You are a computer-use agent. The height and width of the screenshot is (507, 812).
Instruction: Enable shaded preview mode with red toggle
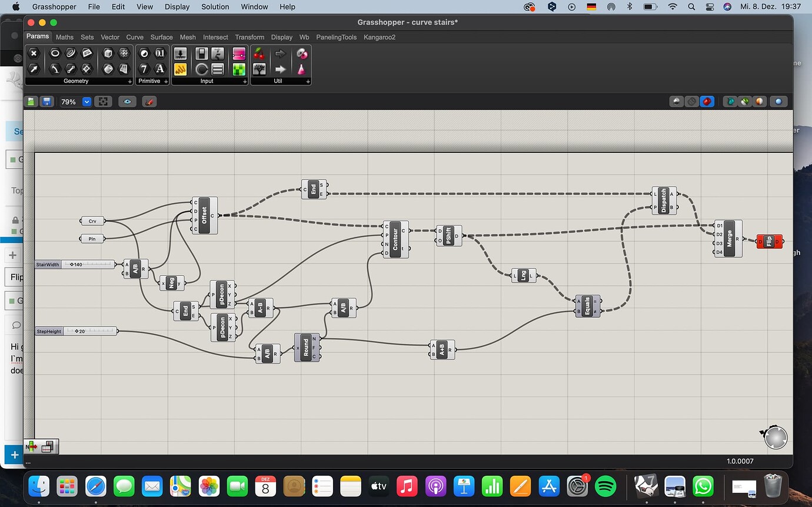707,101
